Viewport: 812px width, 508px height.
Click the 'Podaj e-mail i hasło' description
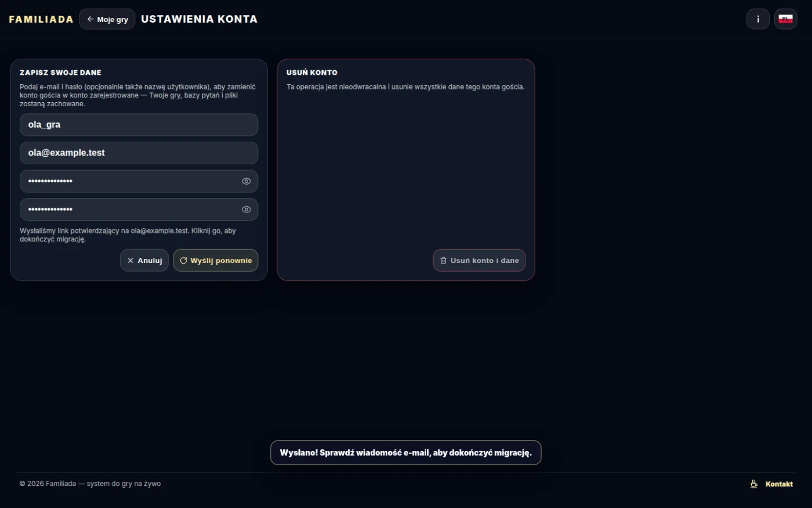pyautogui.click(x=137, y=95)
